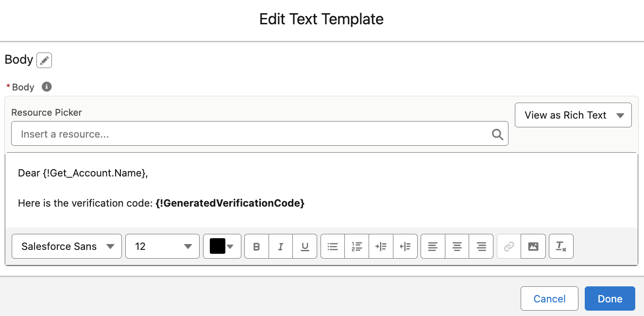Open the View as Rich Text dropdown
This screenshot has width=644, height=316.
point(573,115)
